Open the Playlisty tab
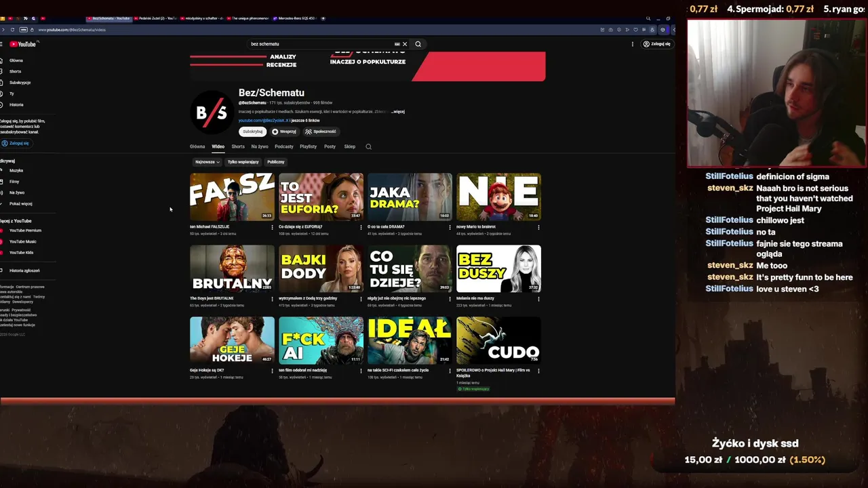This screenshot has width=868, height=488. 309,146
